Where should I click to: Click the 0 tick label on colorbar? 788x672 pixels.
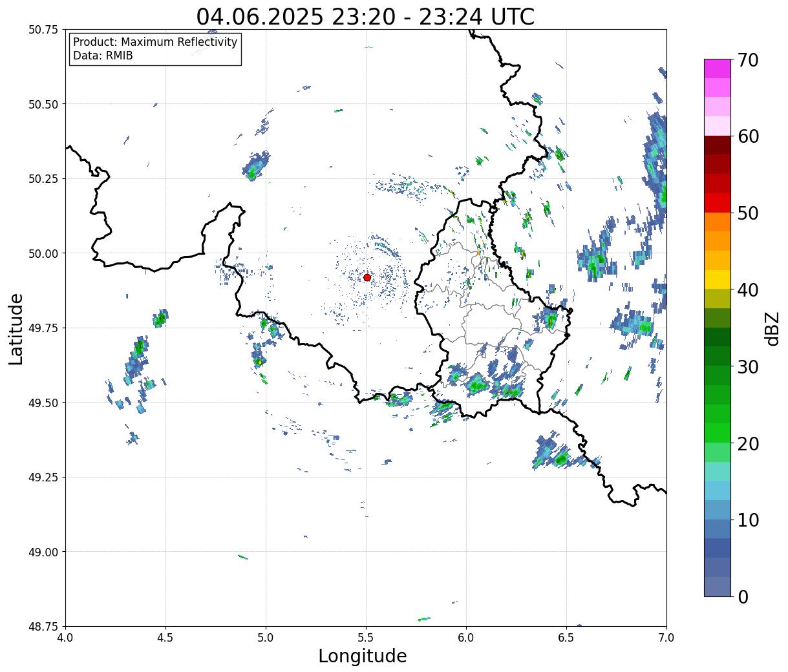(x=743, y=597)
